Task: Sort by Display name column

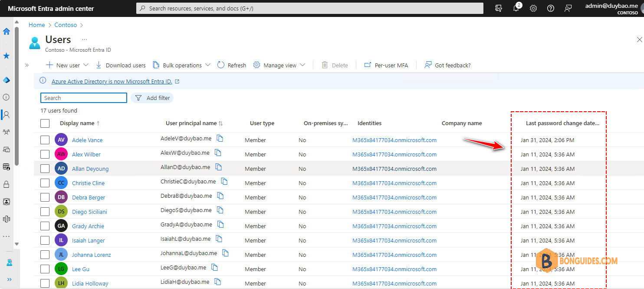Action: pyautogui.click(x=80, y=123)
